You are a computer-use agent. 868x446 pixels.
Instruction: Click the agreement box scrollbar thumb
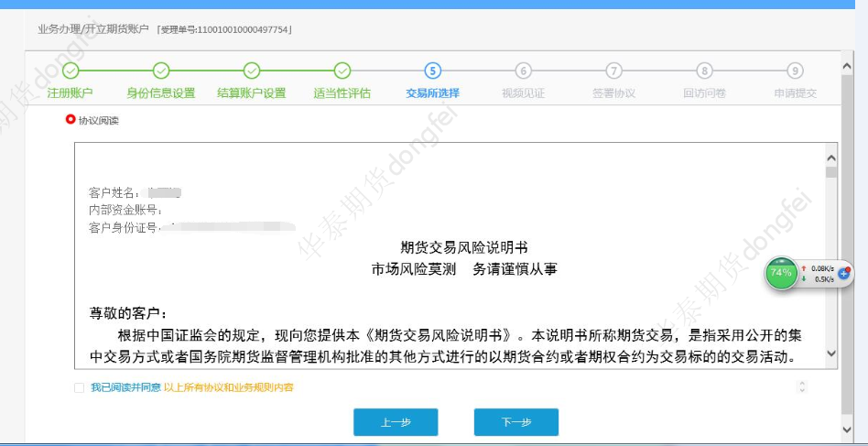click(x=830, y=171)
